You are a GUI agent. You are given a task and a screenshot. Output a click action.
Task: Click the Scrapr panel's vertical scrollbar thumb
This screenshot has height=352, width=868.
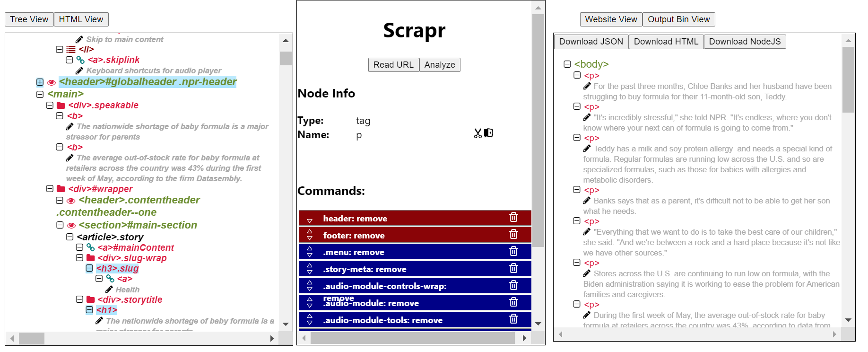point(538,130)
